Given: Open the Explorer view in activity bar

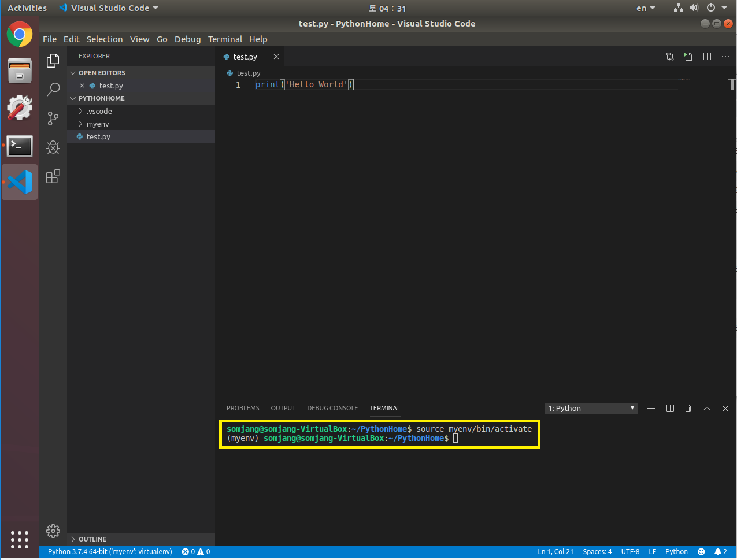Looking at the screenshot, I should click(53, 60).
